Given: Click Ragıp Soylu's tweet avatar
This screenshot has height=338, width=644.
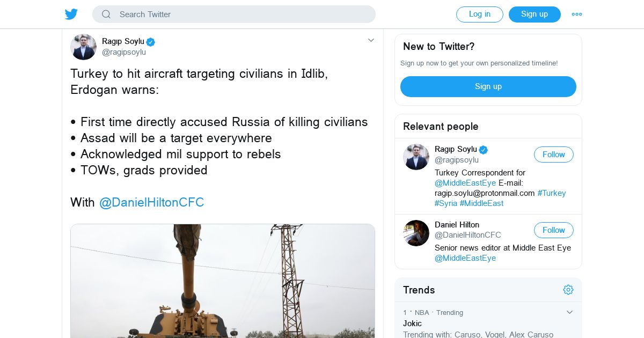Looking at the screenshot, I should (83, 47).
